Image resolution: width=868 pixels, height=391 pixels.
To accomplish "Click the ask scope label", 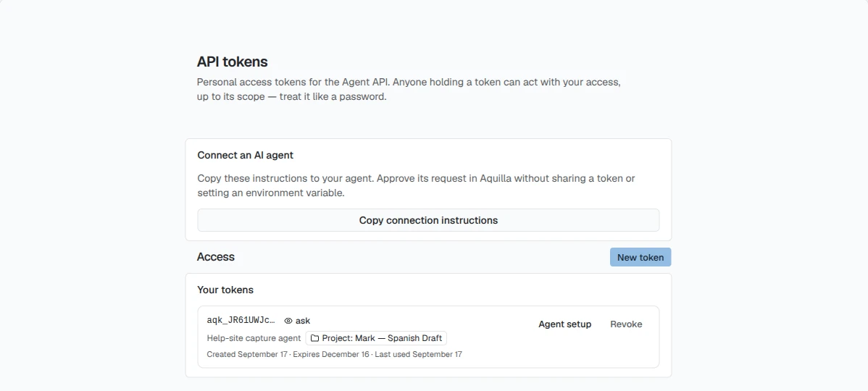I will pyautogui.click(x=303, y=321).
